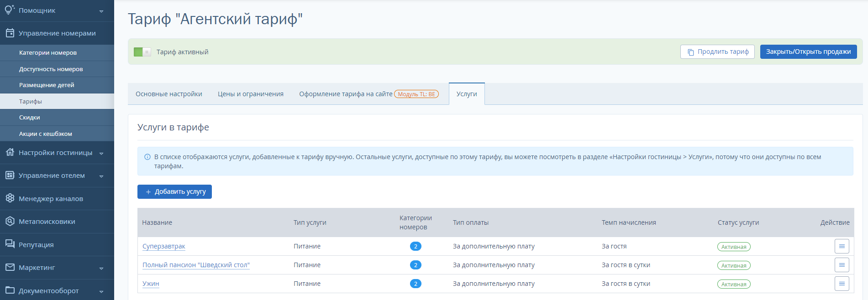Switch to the Цены и ограничения tab
This screenshot has height=300, width=868.
[251, 94]
